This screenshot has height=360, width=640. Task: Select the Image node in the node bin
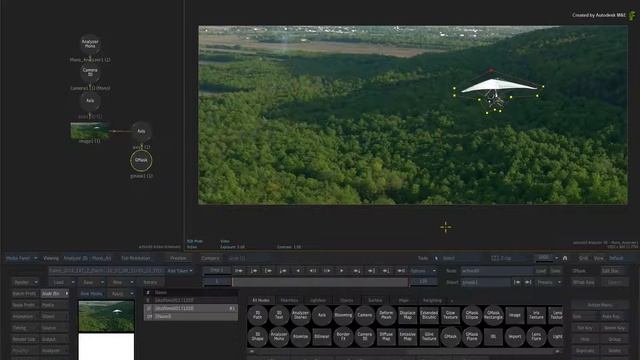pos(515,315)
